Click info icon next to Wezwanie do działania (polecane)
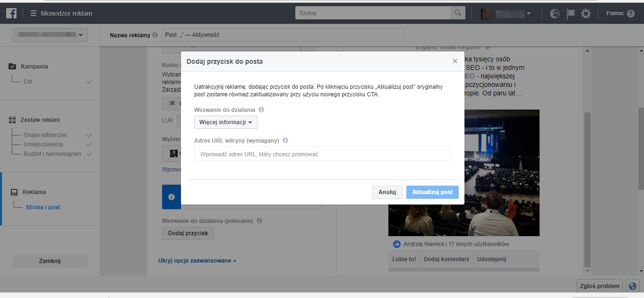This screenshot has width=644, height=298. click(259, 221)
